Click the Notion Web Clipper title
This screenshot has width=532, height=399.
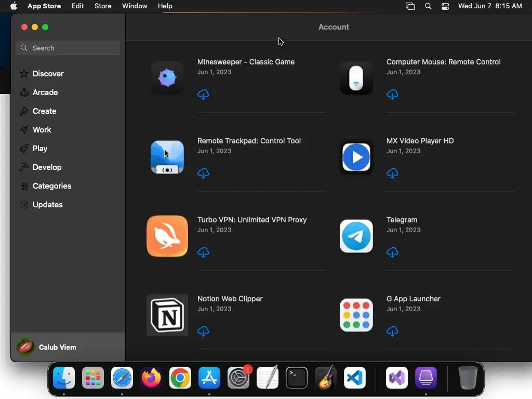230,299
